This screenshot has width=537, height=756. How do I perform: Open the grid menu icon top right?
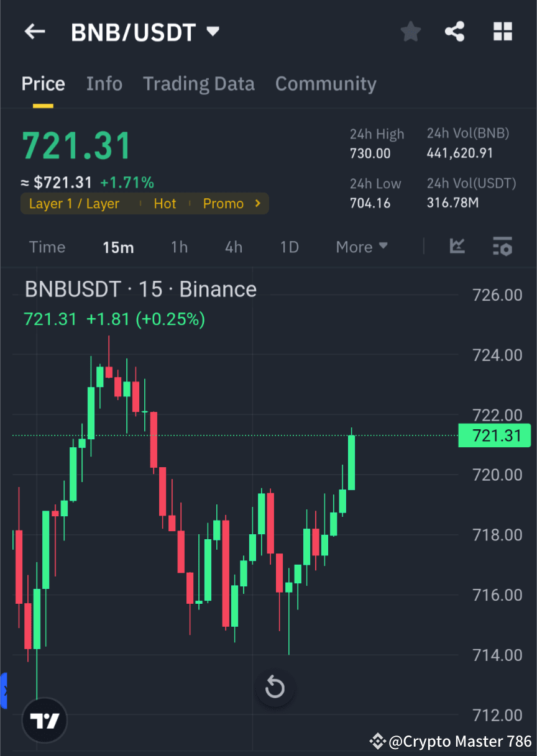pos(502,32)
